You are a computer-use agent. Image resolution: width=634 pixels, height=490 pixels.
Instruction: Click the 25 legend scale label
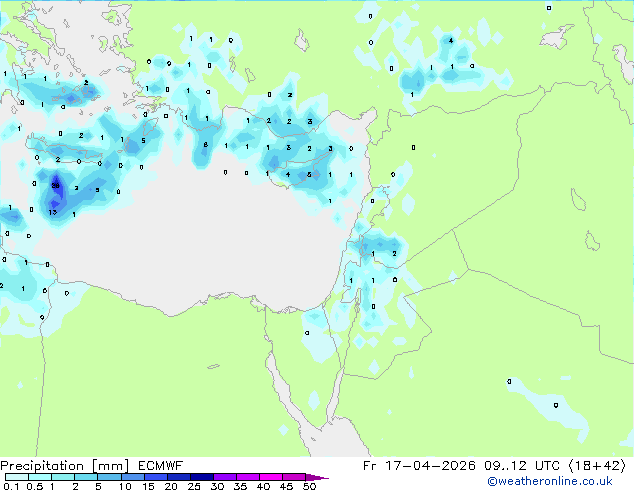pos(194,486)
